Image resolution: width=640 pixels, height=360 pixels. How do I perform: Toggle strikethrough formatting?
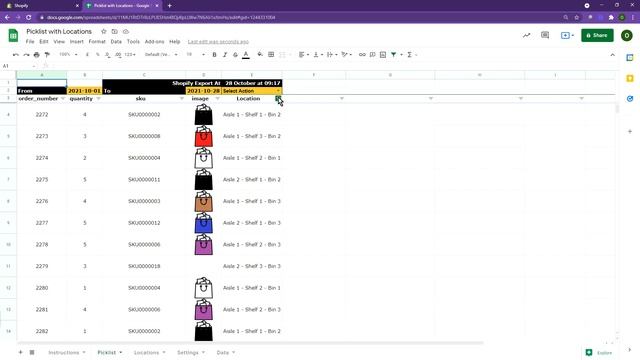[x=235, y=55]
